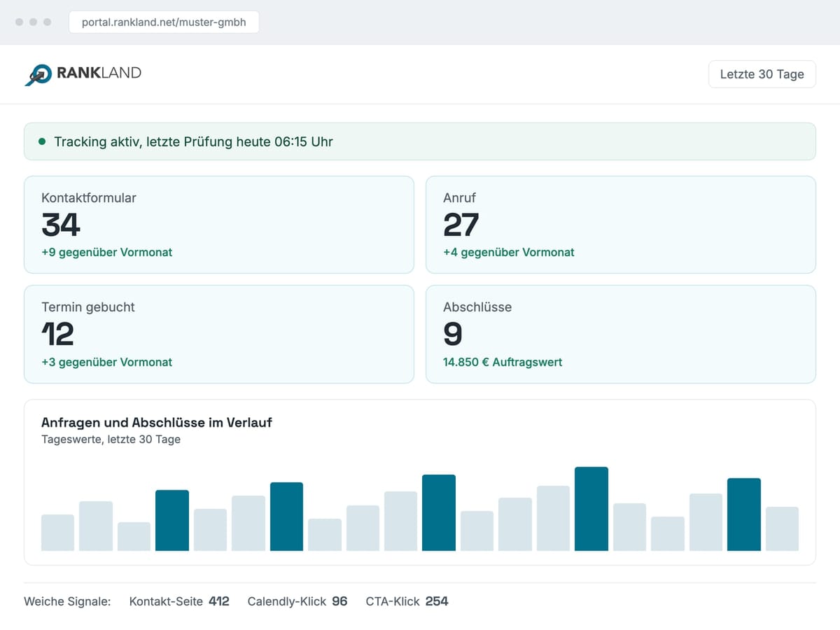Click the Rankland logo icon

click(38, 74)
